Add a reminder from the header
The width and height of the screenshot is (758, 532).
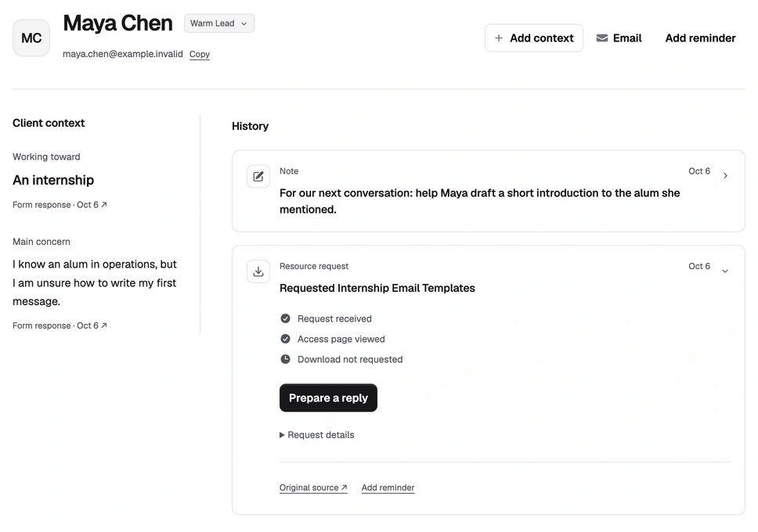click(x=700, y=38)
